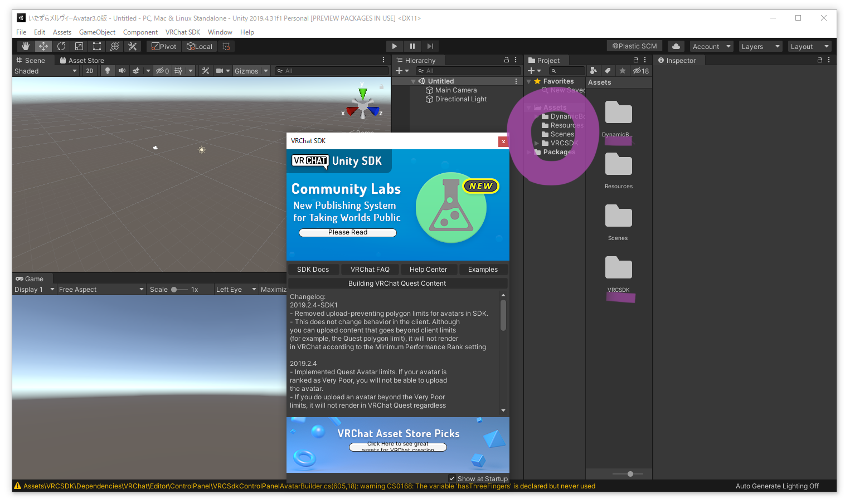Click Search by Label icon in Project
Screen dimensions: 845x504
tap(608, 71)
